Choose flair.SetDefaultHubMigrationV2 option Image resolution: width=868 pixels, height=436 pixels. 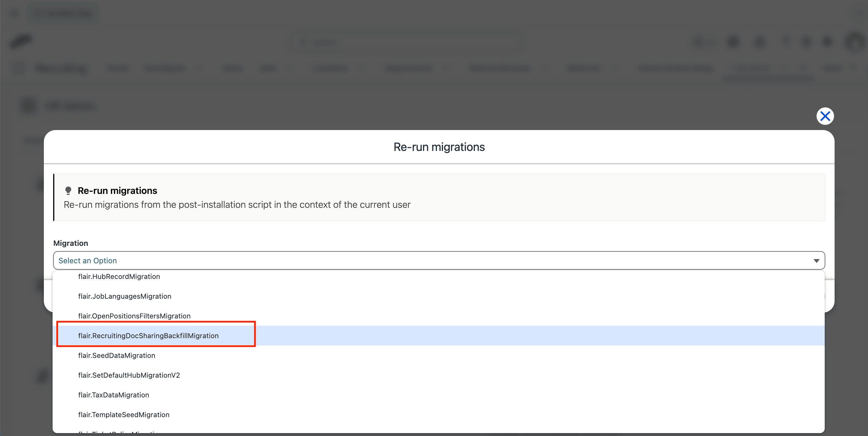tap(438, 375)
